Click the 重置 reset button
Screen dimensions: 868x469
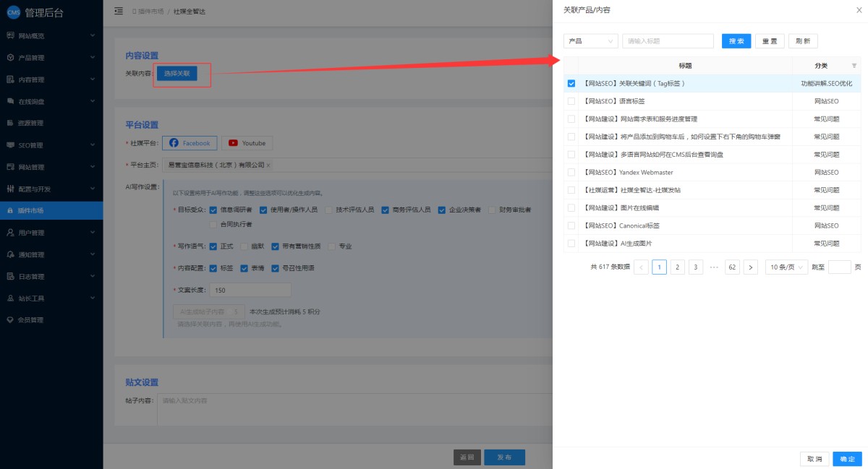tap(770, 41)
